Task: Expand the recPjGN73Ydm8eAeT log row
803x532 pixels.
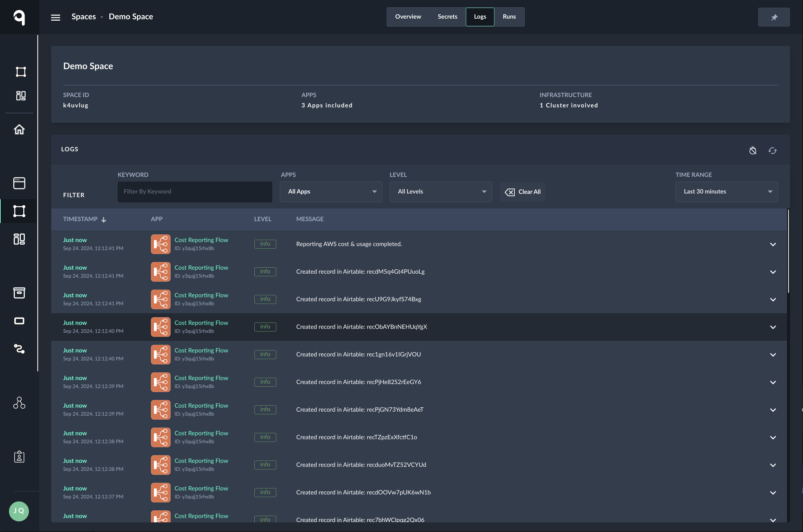Action: pyautogui.click(x=773, y=410)
